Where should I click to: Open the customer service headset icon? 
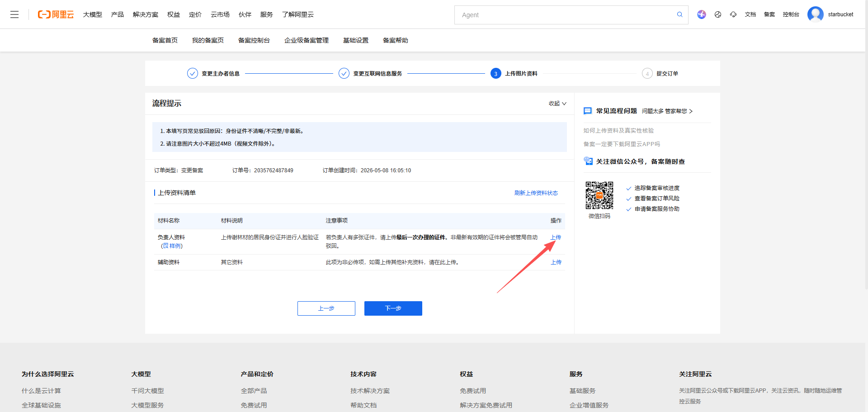pyautogui.click(x=733, y=14)
